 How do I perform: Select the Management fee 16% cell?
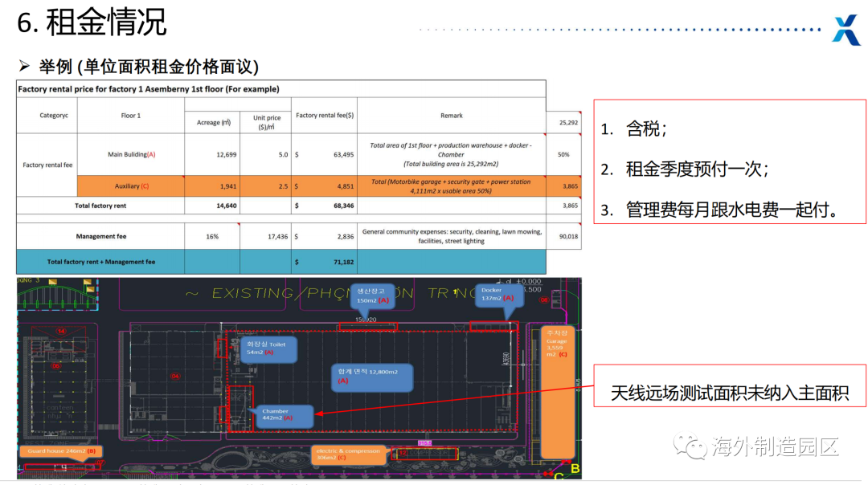coord(212,237)
